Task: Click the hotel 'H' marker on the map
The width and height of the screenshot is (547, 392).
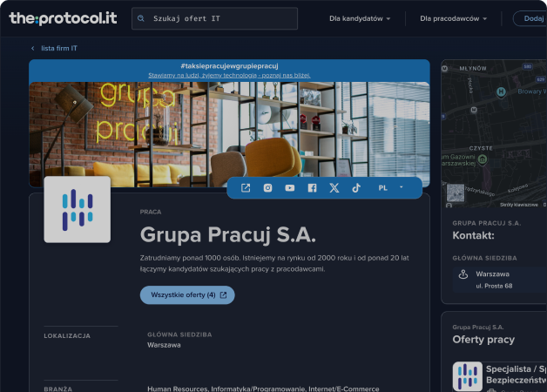Action: pos(501,92)
